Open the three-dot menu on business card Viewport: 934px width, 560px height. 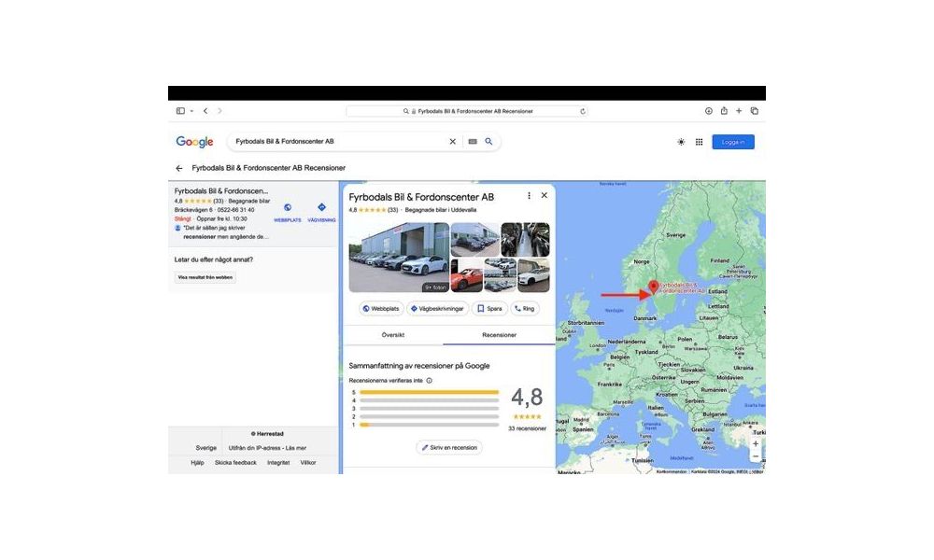529,196
